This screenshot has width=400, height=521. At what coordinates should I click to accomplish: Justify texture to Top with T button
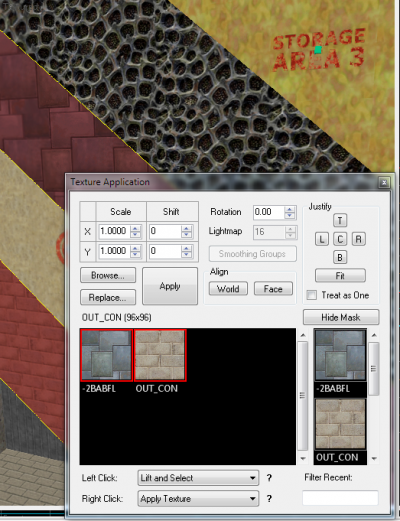340,220
